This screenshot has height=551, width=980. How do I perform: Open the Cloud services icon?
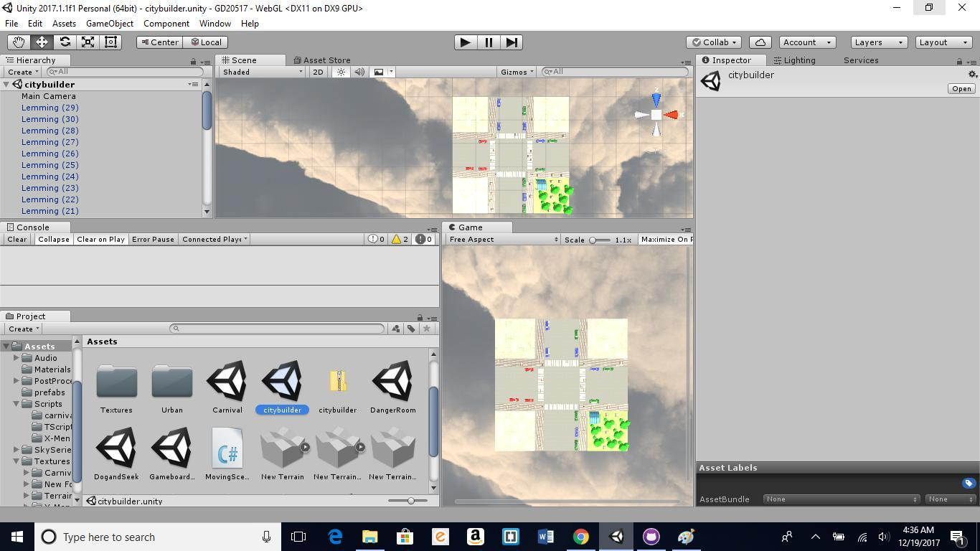(x=760, y=42)
